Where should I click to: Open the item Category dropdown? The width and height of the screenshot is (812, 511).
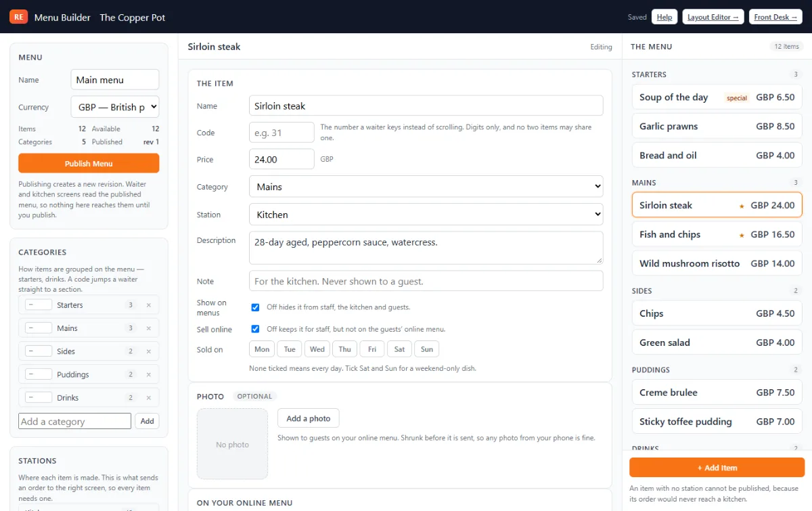[426, 187]
